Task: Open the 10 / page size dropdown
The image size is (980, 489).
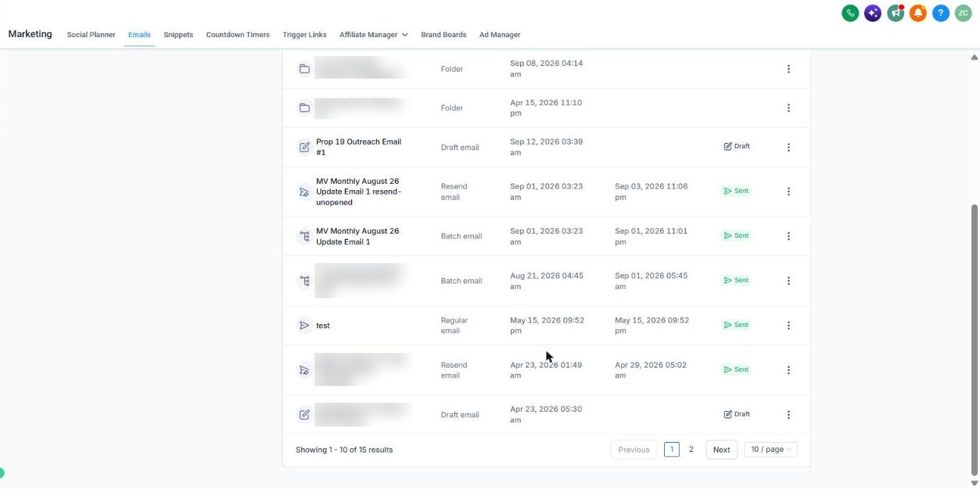Action: pos(771,450)
